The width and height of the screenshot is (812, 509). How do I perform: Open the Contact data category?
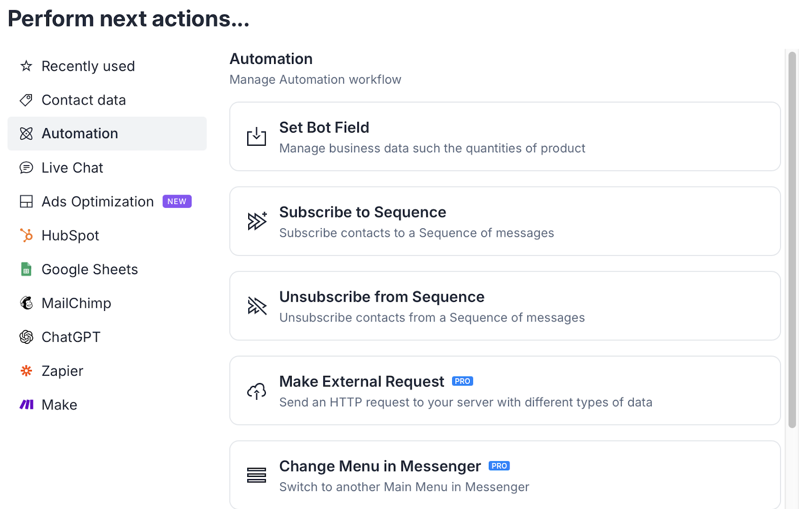tap(83, 100)
